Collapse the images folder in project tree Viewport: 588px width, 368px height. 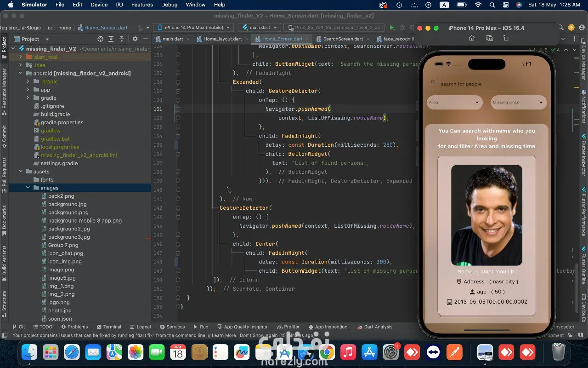click(28, 188)
